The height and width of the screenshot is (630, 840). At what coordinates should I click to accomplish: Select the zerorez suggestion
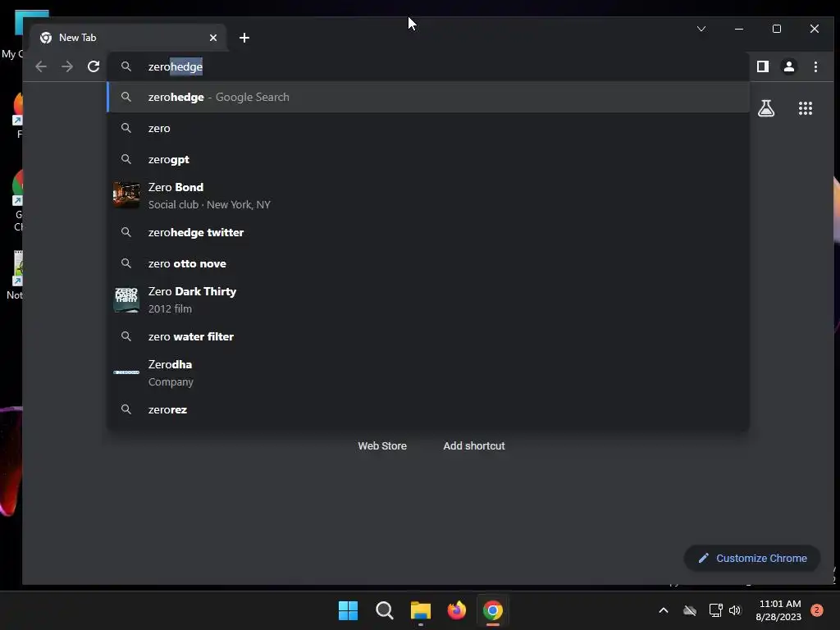[x=428, y=409]
